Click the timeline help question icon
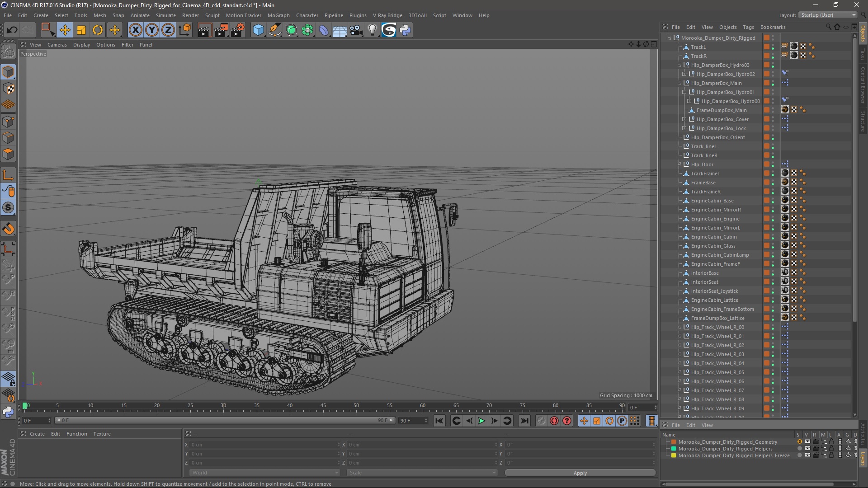868x488 pixels. pos(567,421)
